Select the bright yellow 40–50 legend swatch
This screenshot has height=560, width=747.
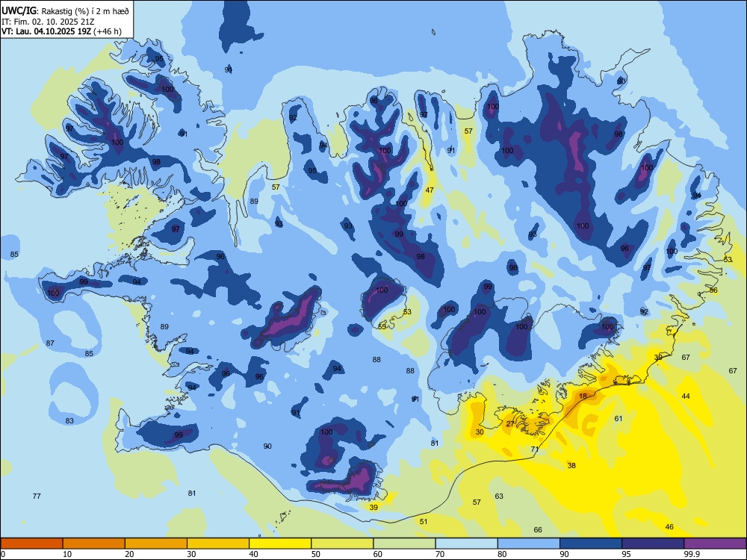280,544
